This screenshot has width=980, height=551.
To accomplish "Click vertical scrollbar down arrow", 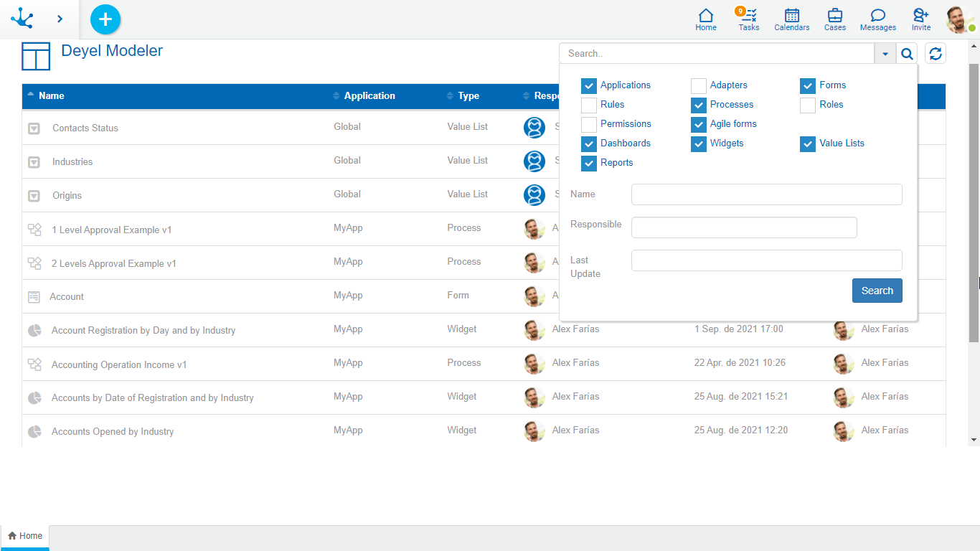I will click(x=974, y=440).
